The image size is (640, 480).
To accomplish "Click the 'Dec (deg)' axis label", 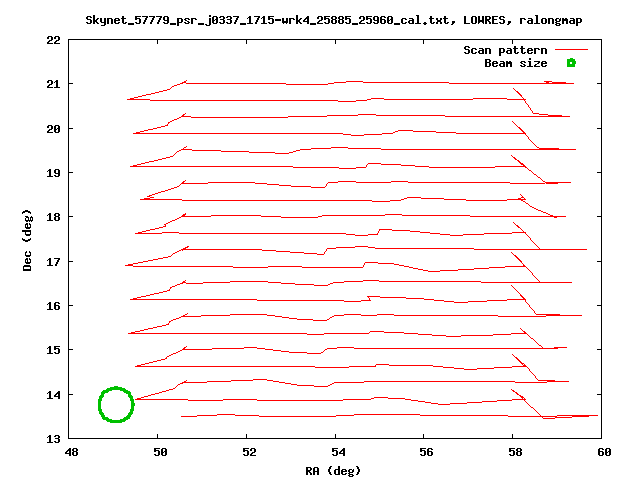I will click(x=27, y=240).
